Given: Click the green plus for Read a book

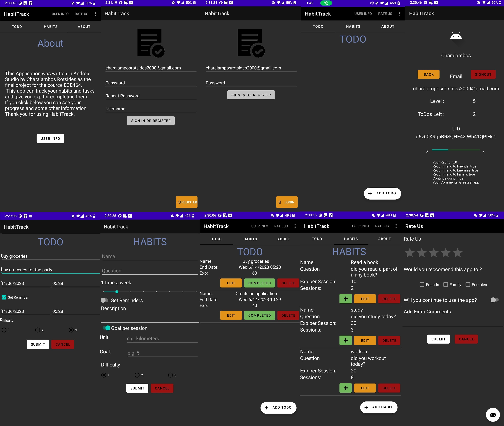Looking at the screenshot, I should 345,299.
